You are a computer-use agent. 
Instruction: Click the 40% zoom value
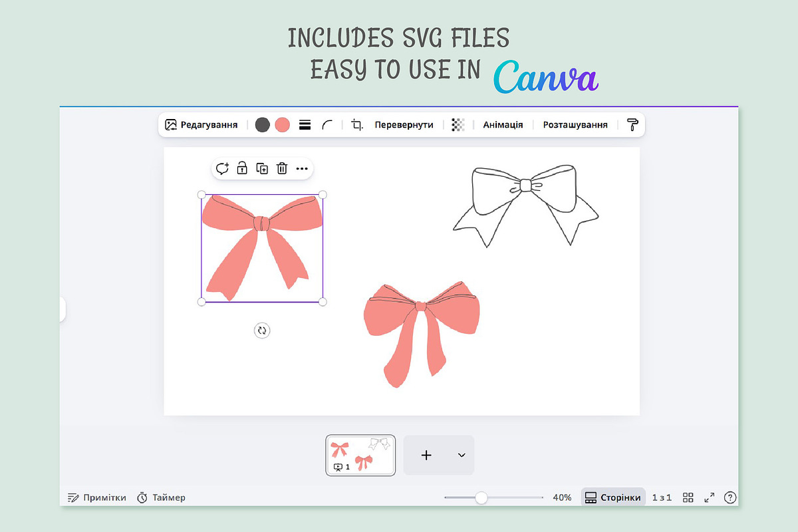pyautogui.click(x=562, y=497)
